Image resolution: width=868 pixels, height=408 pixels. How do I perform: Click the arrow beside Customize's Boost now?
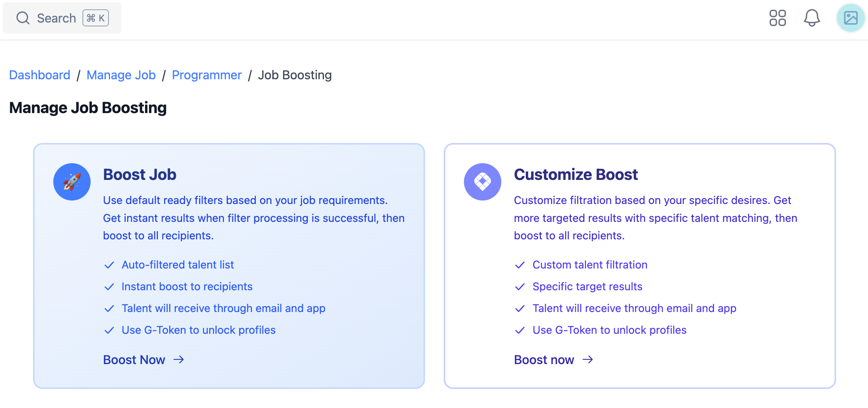pos(588,360)
